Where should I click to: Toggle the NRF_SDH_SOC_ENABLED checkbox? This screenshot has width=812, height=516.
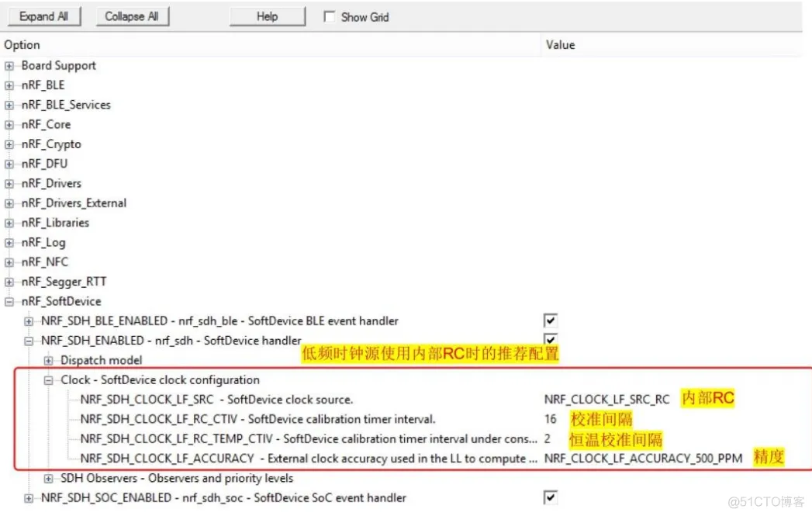(x=551, y=498)
